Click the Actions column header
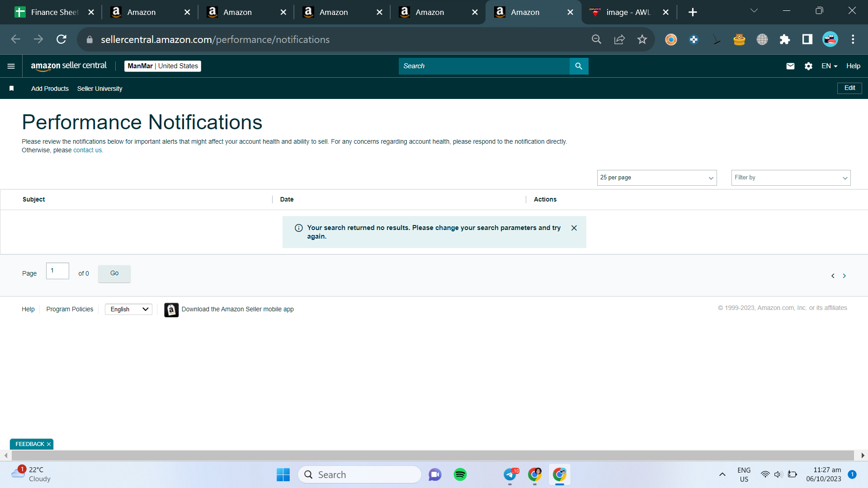The image size is (868, 488). pos(545,199)
